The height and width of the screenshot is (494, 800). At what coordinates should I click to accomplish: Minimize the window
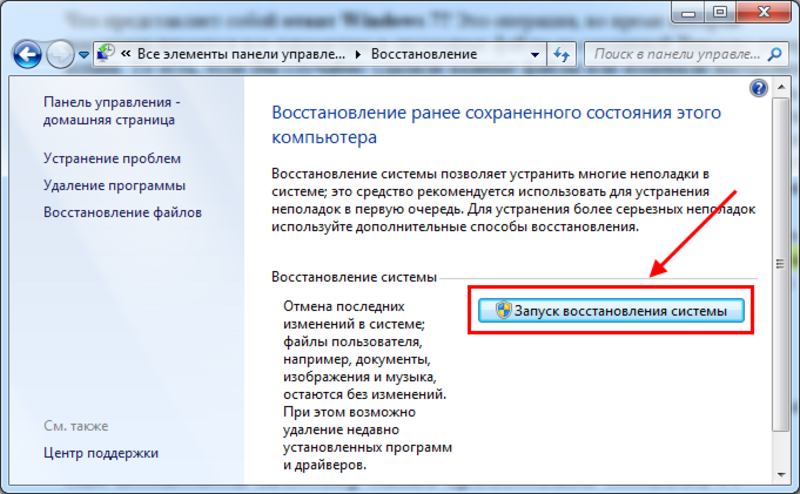(x=688, y=13)
